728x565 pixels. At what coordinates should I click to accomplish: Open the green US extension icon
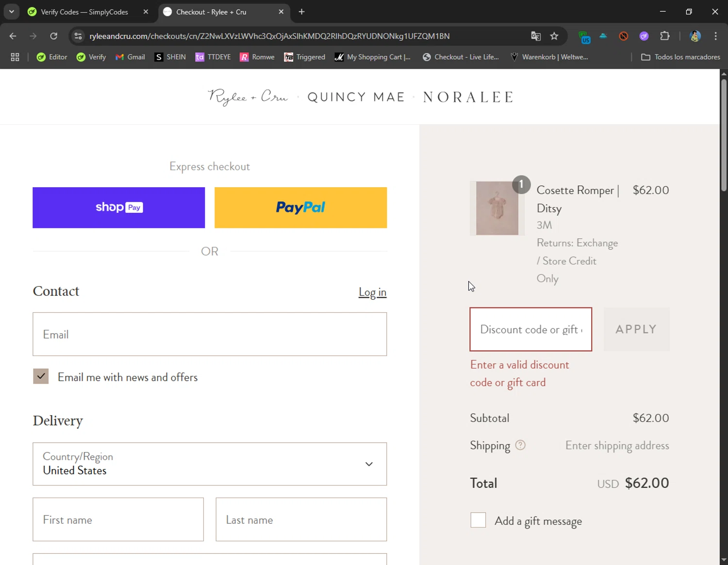(x=584, y=36)
